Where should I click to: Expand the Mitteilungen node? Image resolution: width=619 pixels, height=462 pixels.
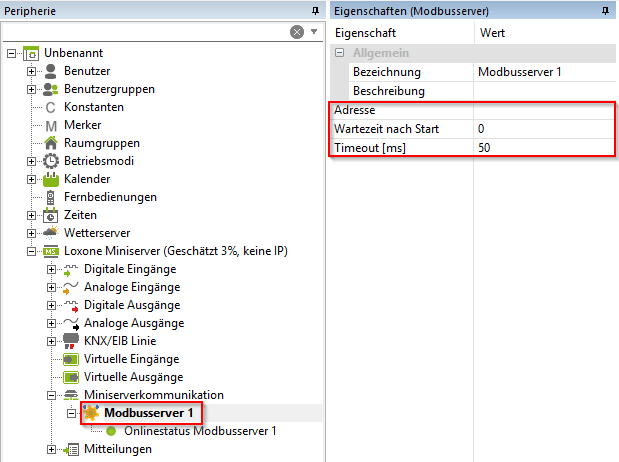coord(51,449)
